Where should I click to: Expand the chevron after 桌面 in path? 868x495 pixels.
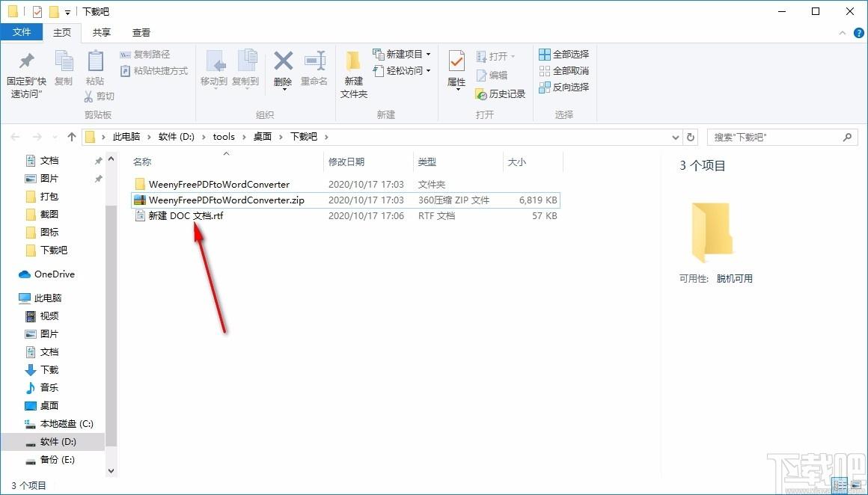point(281,137)
